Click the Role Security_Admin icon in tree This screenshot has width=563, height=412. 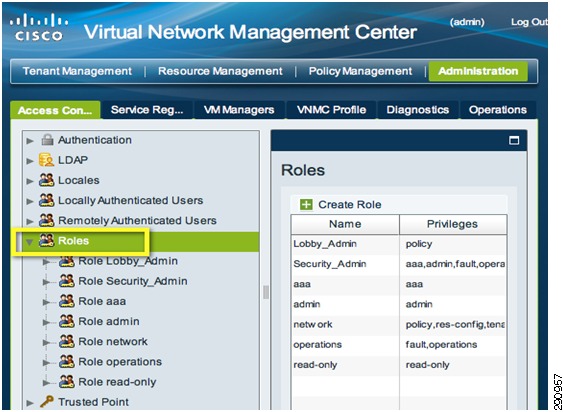point(67,281)
